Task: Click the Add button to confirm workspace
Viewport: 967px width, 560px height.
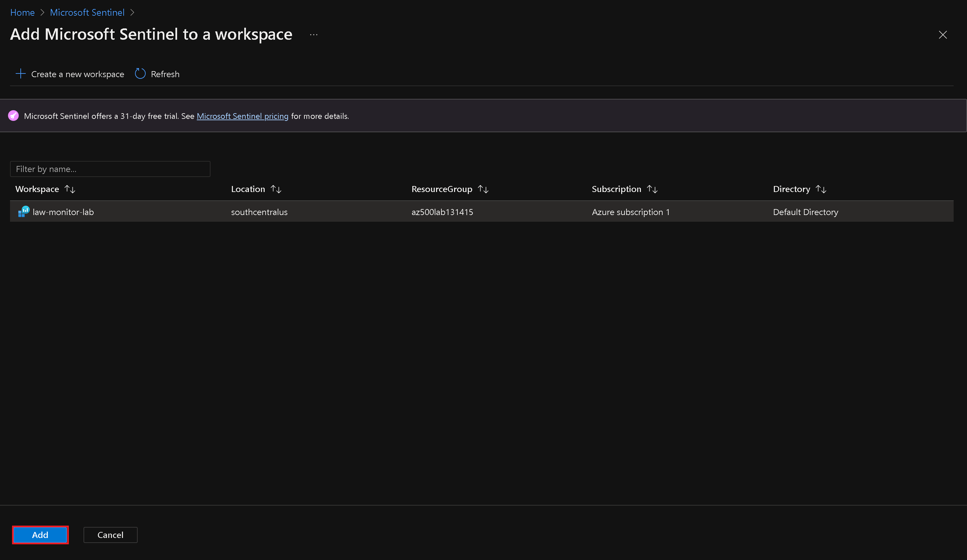Action: [40, 535]
